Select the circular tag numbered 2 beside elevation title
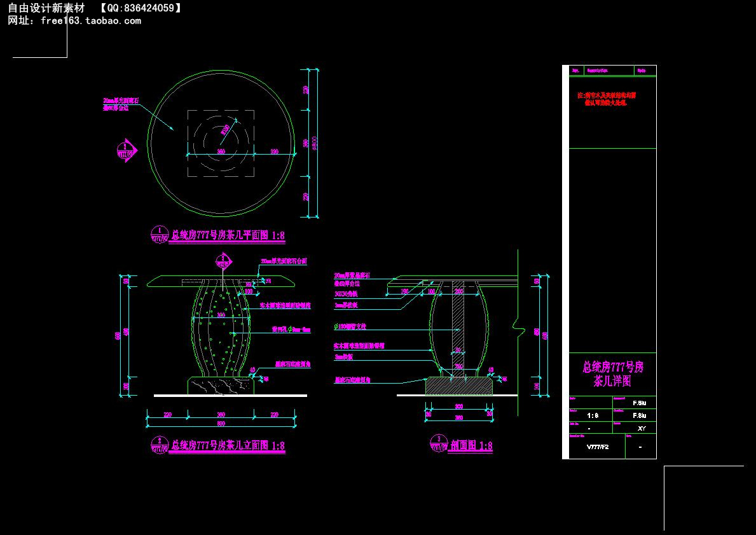Viewport: 756px width, 535px height. (160, 444)
